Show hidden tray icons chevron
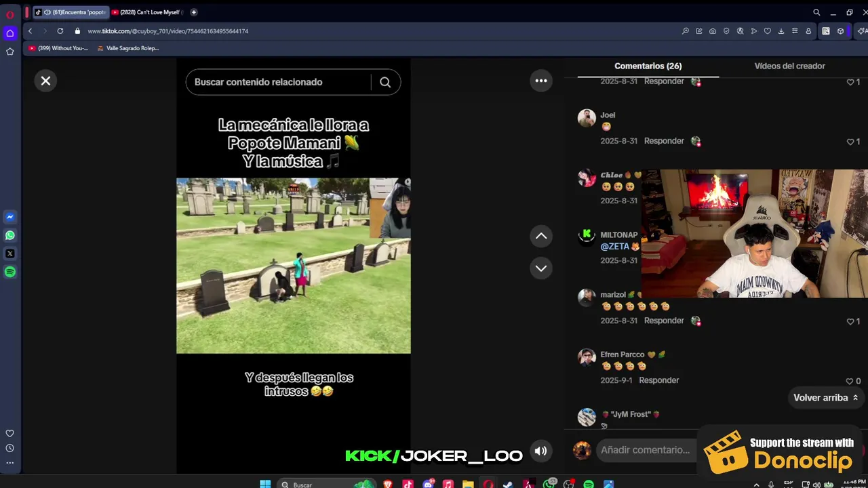The width and height of the screenshot is (868, 488). [x=756, y=485]
